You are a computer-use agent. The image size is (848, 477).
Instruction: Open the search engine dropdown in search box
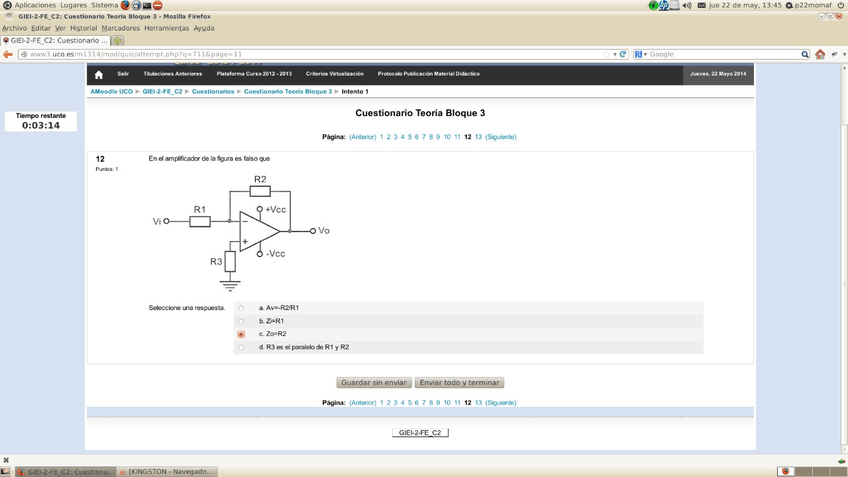641,54
